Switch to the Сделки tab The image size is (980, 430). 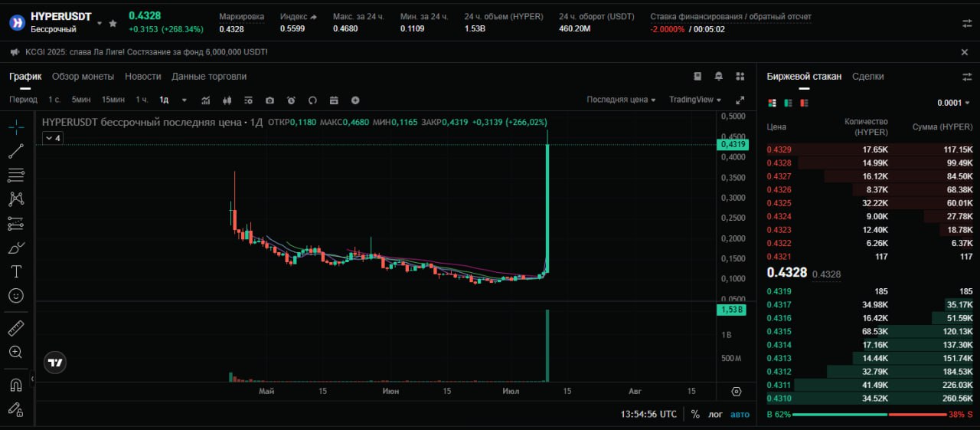[867, 77]
